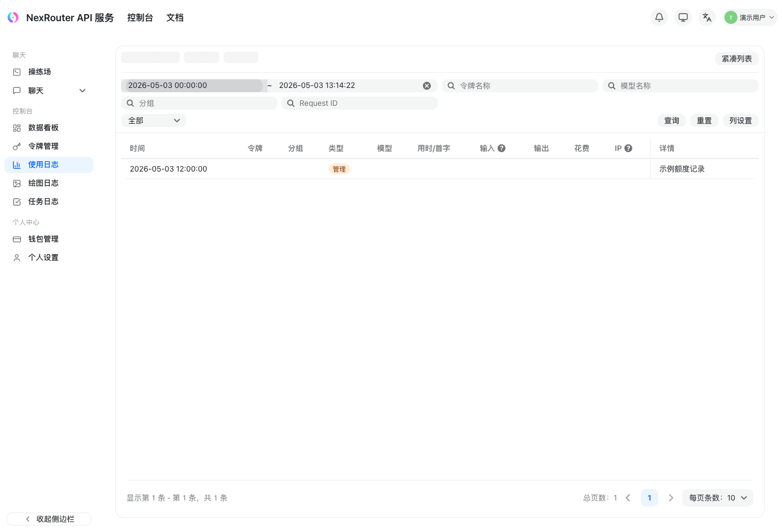Click the help icon beside IP column
This screenshot has height=532, width=782.
tap(628, 148)
